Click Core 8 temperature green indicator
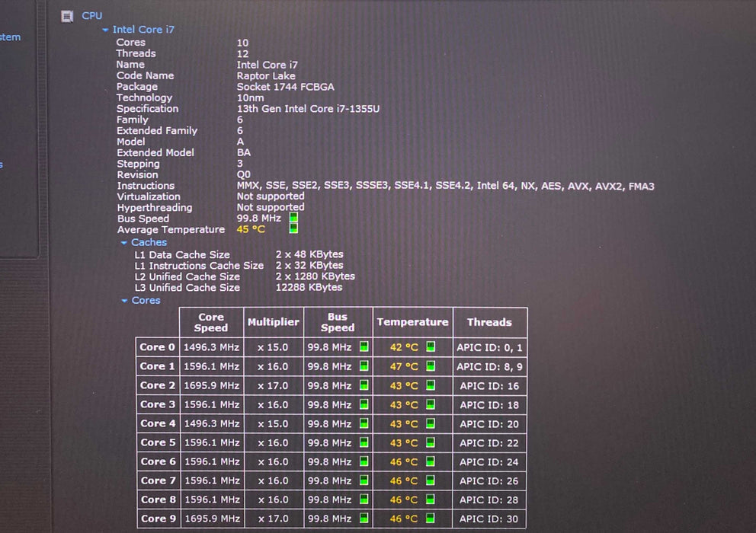The height and width of the screenshot is (533, 756). [431, 499]
